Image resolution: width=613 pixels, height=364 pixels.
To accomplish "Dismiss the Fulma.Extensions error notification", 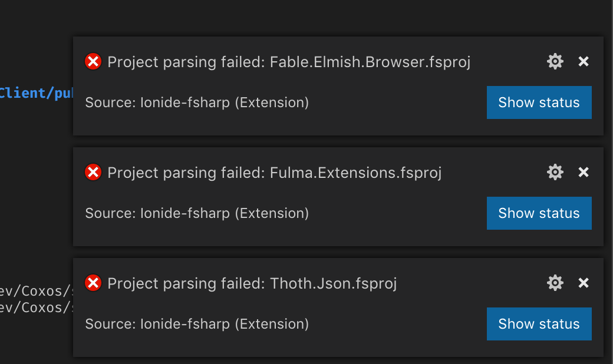I will pos(583,172).
